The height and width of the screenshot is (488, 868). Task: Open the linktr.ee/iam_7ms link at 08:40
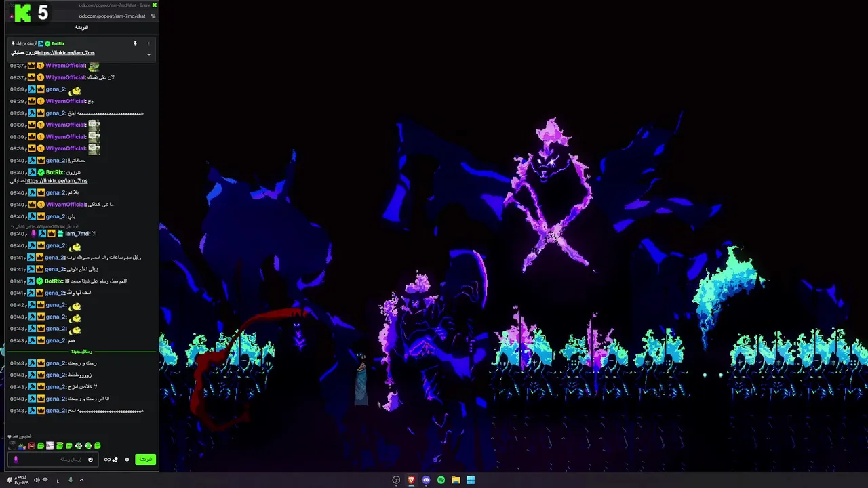point(56,181)
